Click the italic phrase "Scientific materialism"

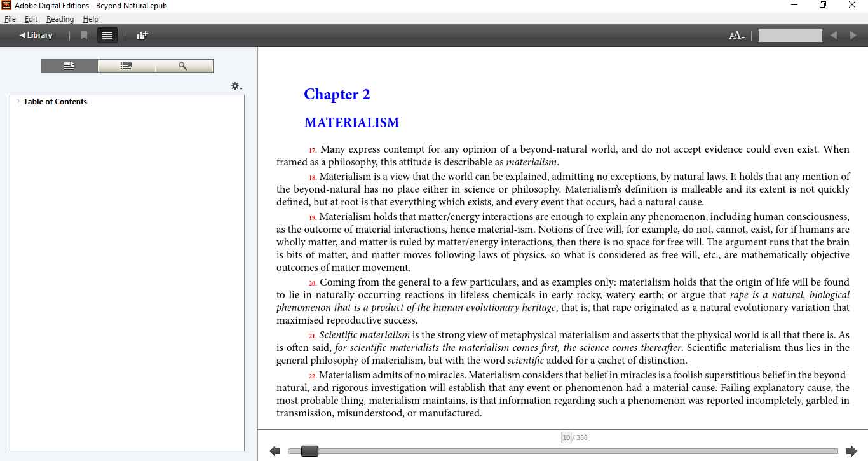click(365, 335)
